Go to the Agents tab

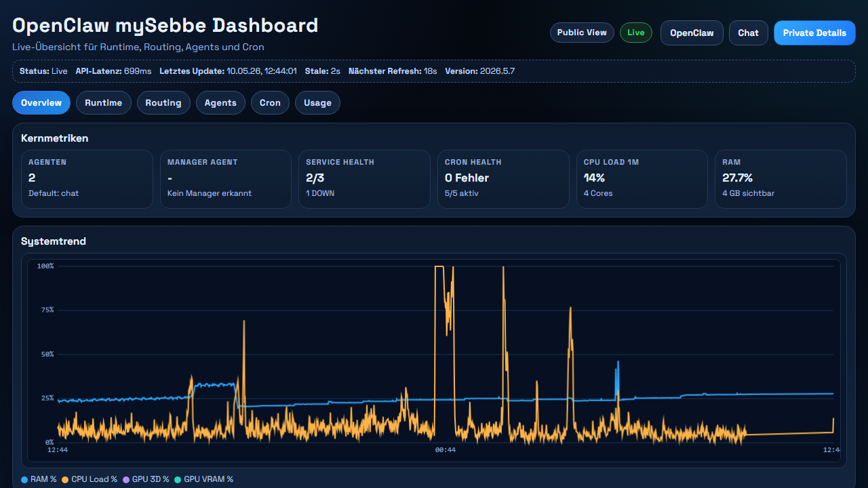click(220, 103)
